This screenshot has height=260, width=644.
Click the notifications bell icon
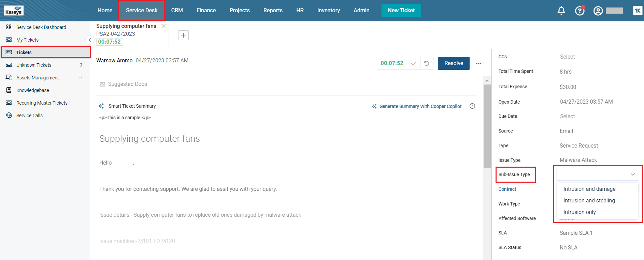[x=561, y=11]
